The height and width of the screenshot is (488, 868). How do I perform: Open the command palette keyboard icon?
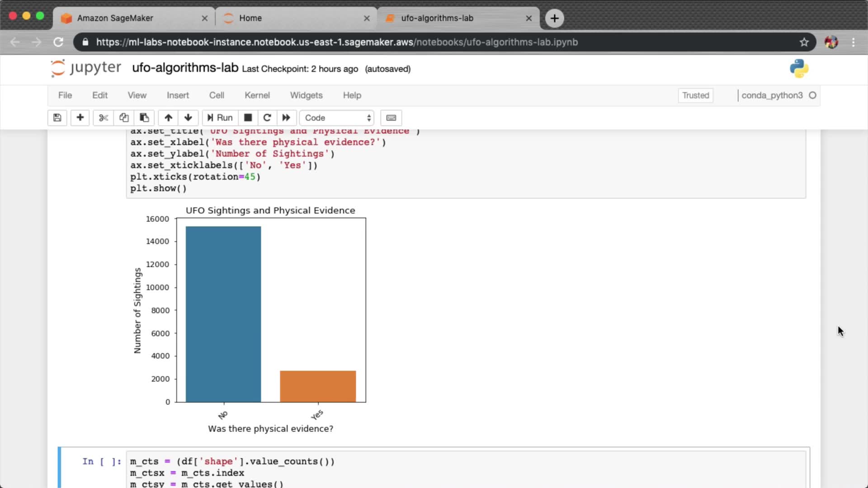coord(391,118)
